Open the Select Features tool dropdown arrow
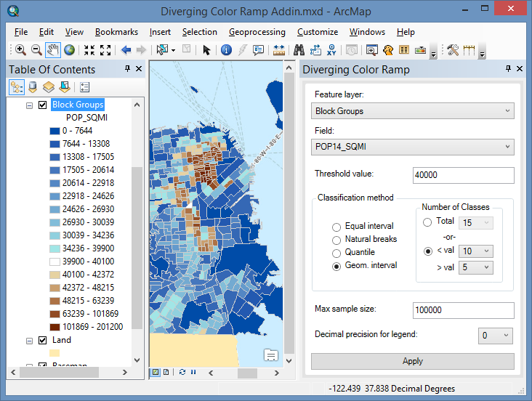 pyautogui.click(x=174, y=51)
